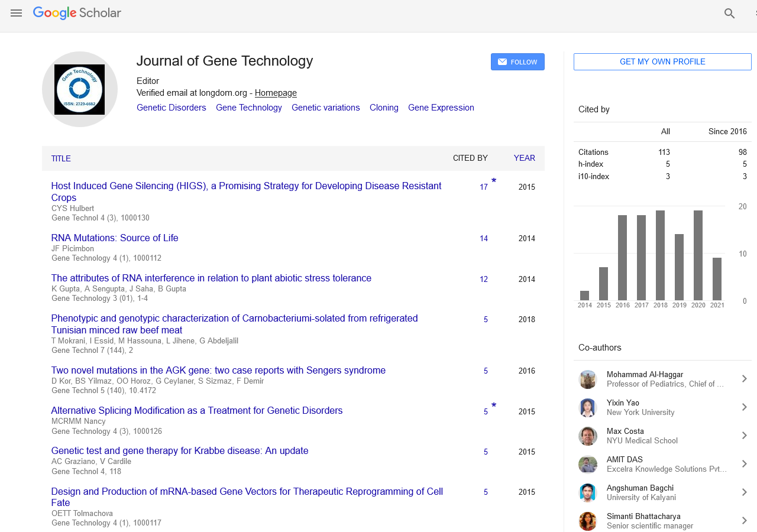Open the hamburger menu icon

point(16,13)
